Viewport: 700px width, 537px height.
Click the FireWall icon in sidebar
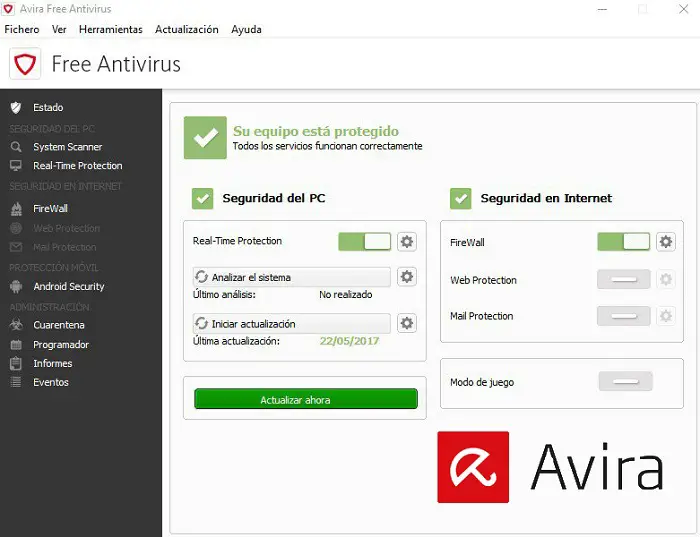[16, 208]
